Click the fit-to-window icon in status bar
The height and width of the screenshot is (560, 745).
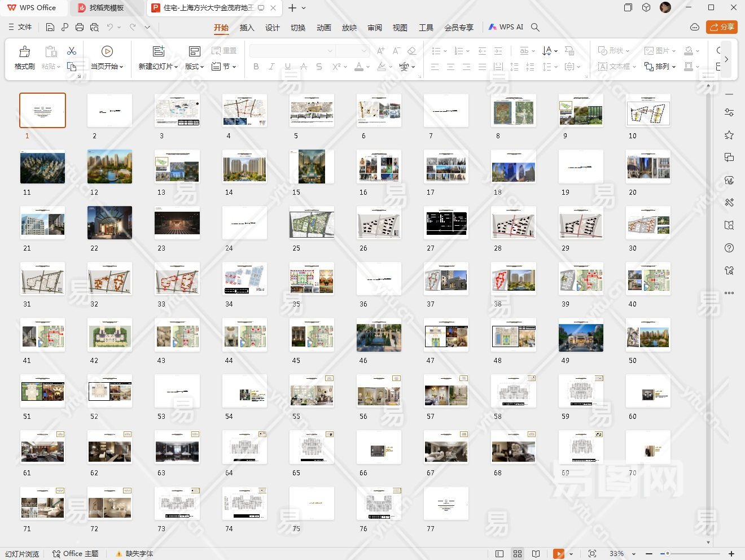(592, 554)
